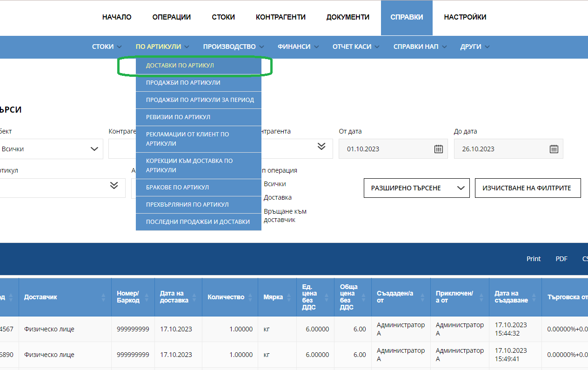Click sort arrows on Номер/Баркод column

(x=147, y=297)
